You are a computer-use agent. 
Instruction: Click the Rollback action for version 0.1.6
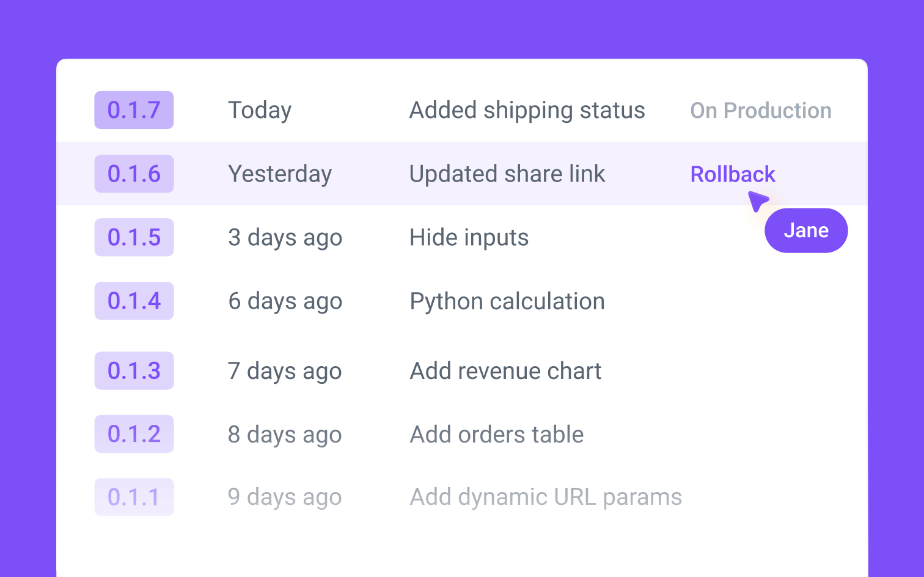click(x=732, y=174)
